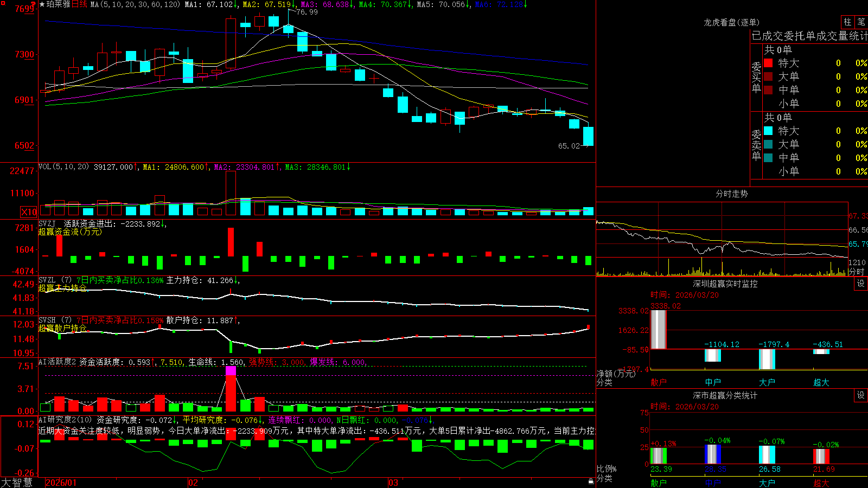Click the 委卖单 vertical label
868x488 pixels.
pyautogui.click(x=756, y=145)
